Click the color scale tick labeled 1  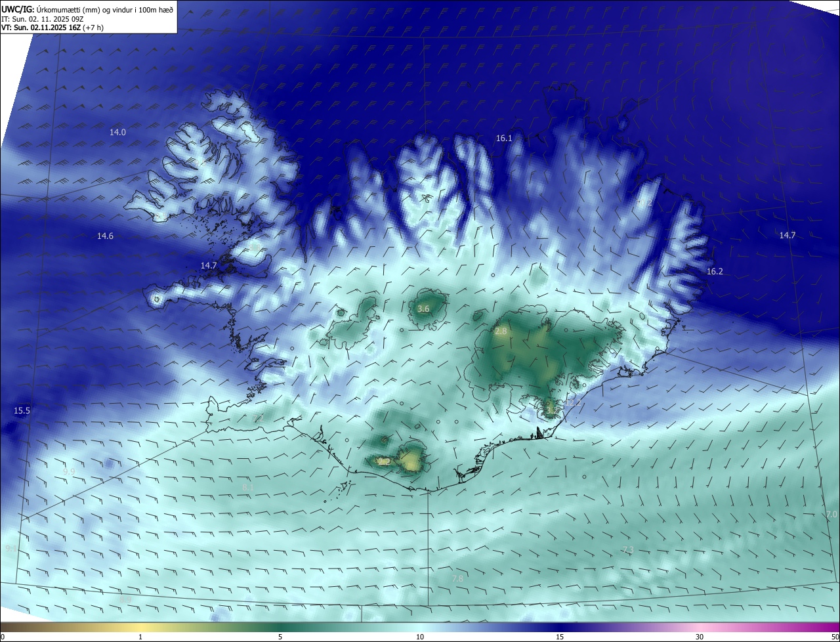point(140,637)
